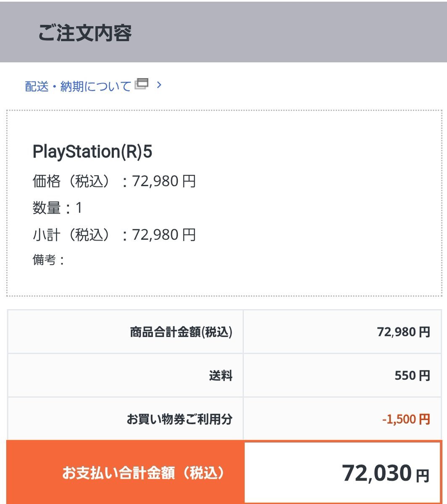This screenshot has width=447, height=504.
Task: Click the 72,980 円 value beside 小計（税込）
Action: click(x=164, y=235)
